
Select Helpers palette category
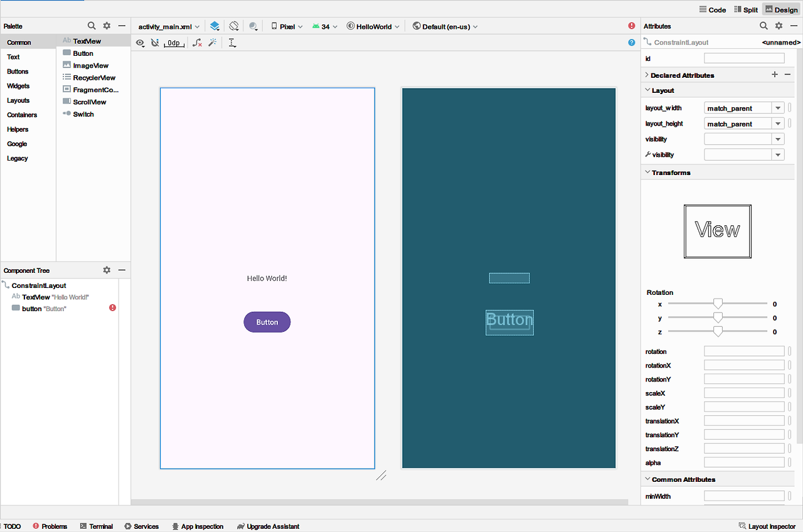click(x=28, y=129)
